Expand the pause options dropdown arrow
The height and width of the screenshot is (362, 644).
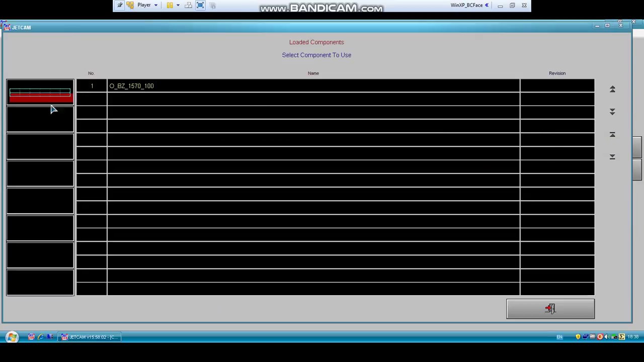[x=178, y=5]
